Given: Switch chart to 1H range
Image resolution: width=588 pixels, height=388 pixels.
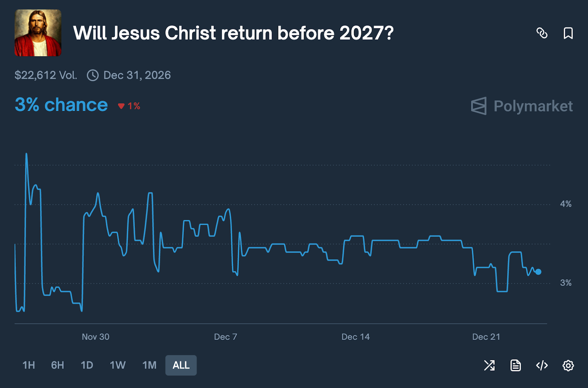Looking at the screenshot, I should point(29,365).
